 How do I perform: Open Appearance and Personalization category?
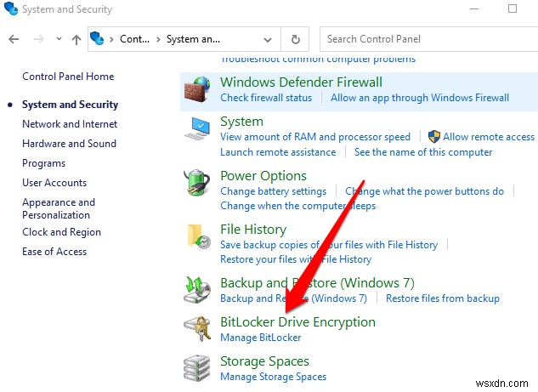59,208
